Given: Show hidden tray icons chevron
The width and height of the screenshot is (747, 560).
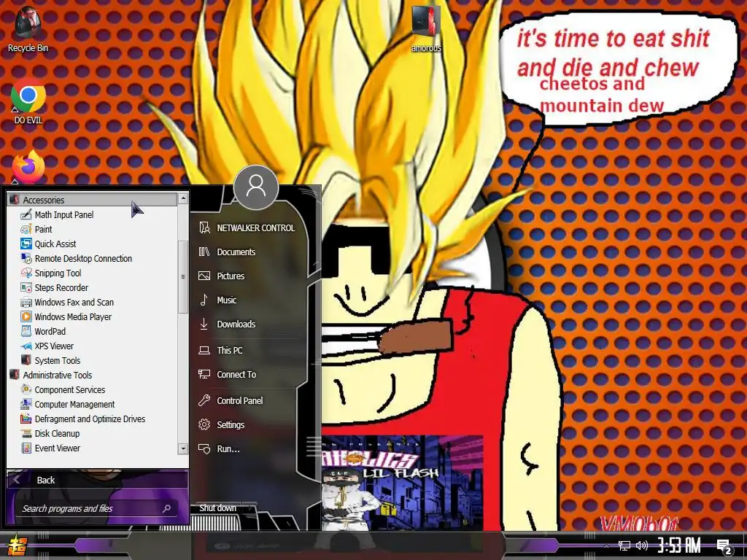Looking at the screenshot, I should pyautogui.click(x=606, y=545).
